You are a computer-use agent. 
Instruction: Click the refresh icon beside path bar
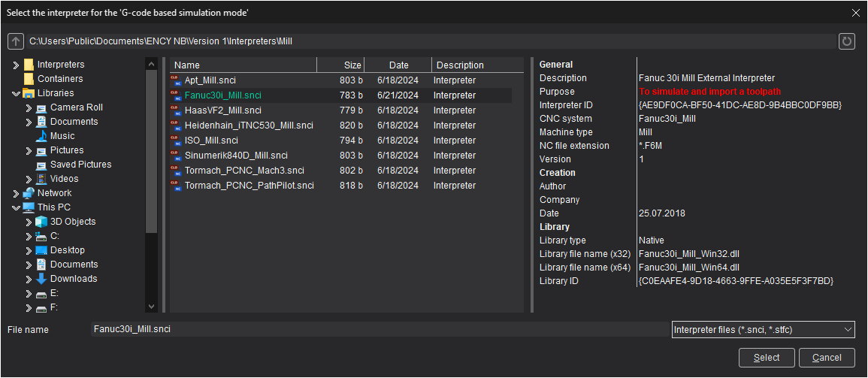(847, 41)
